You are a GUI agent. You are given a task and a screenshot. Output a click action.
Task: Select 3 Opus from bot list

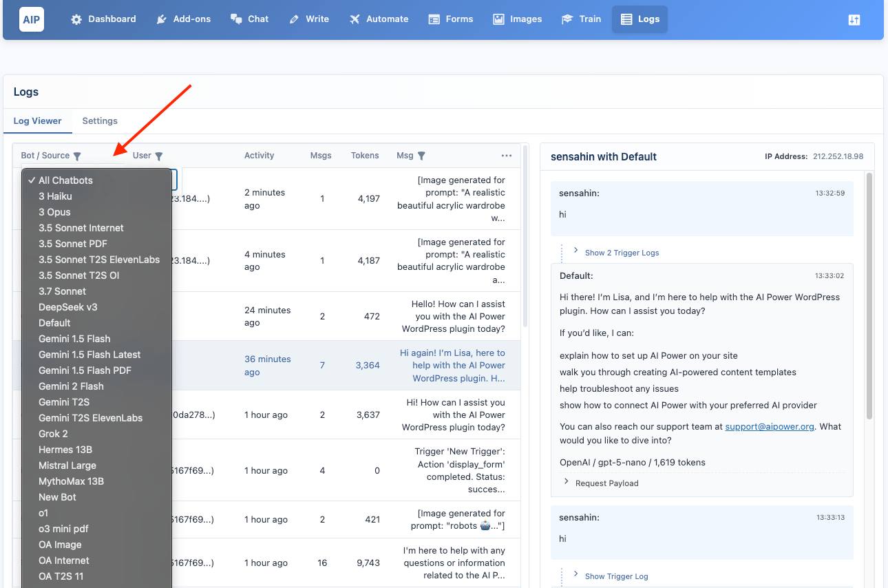(96, 212)
